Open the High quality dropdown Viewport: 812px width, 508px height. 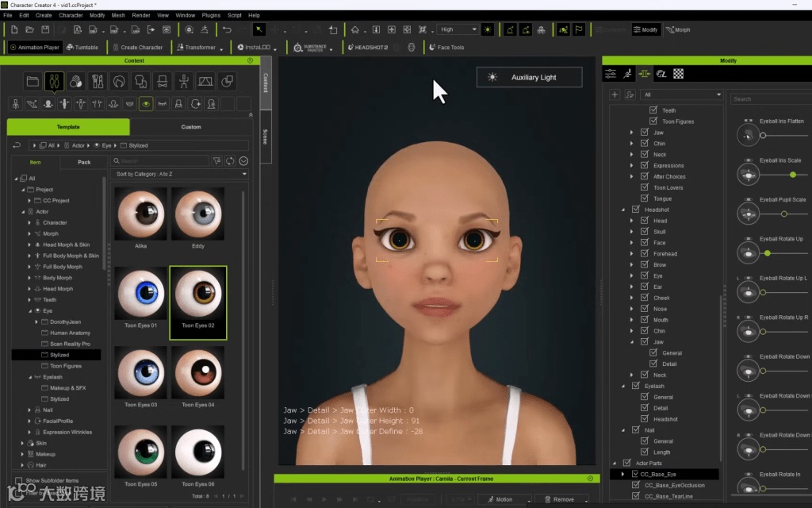(458, 30)
